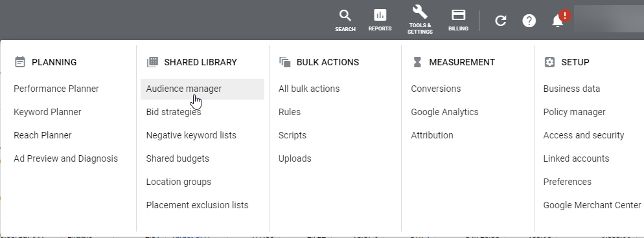Select Audience manager
Screen dimensions: 644x238
[202, 89]
